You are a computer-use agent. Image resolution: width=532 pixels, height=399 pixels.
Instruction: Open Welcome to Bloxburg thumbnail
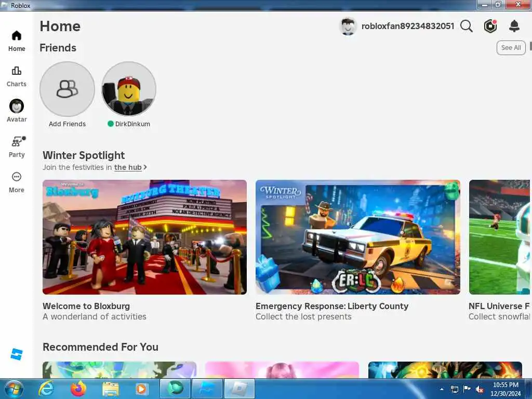coord(144,237)
